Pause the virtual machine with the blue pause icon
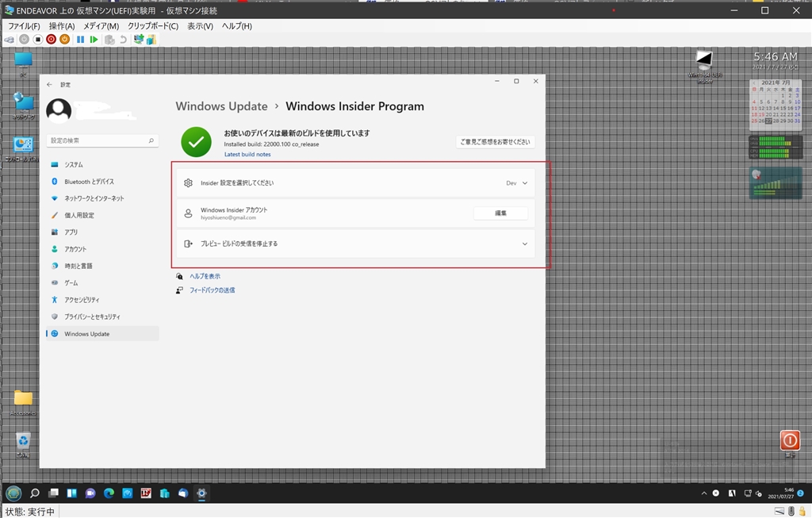Screen dimensions: 812x518 [80, 40]
